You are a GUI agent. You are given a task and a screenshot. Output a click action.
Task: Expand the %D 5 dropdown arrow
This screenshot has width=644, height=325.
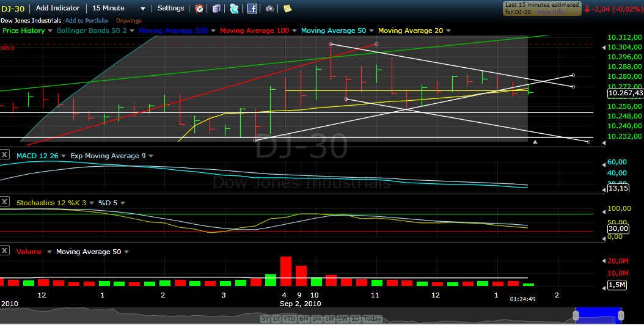coord(123,203)
